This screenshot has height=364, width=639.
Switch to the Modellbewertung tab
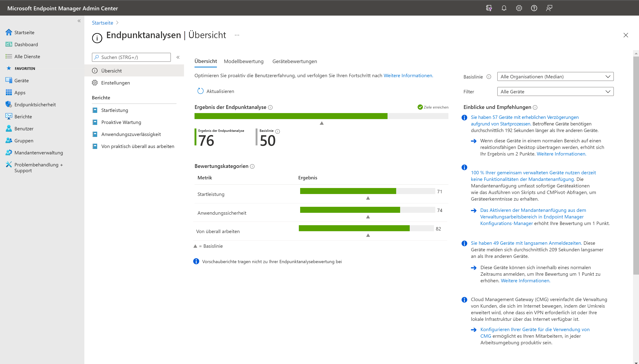(243, 61)
